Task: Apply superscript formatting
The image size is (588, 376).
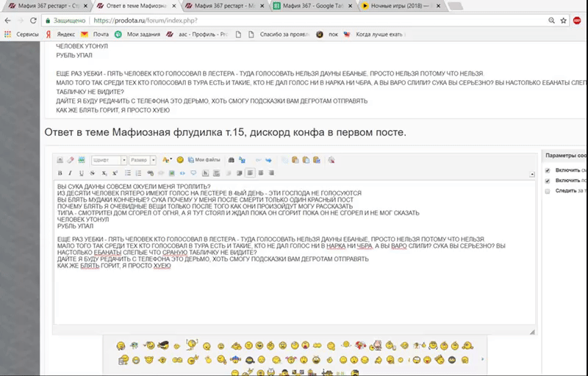Action: pyautogui.click(x=115, y=173)
